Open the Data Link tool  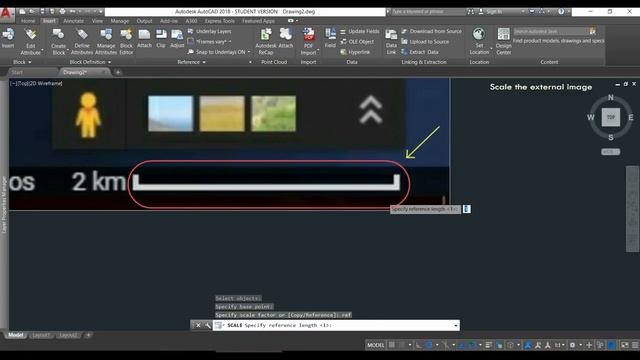[x=391, y=36]
